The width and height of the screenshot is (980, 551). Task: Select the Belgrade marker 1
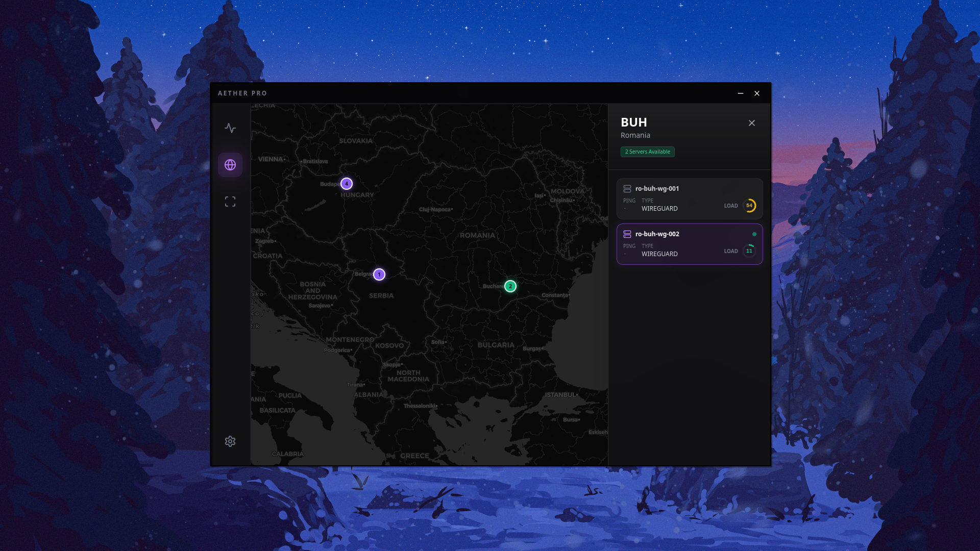[x=379, y=274]
